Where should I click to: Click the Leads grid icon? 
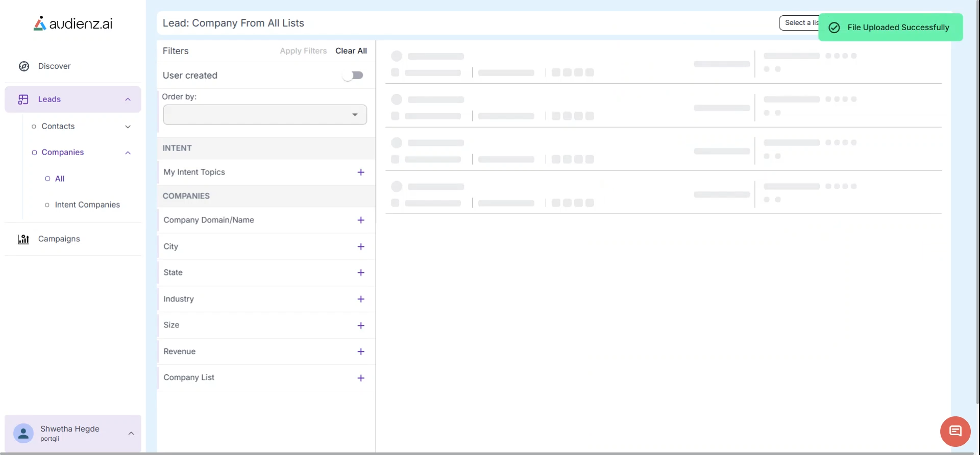coord(23,99)
